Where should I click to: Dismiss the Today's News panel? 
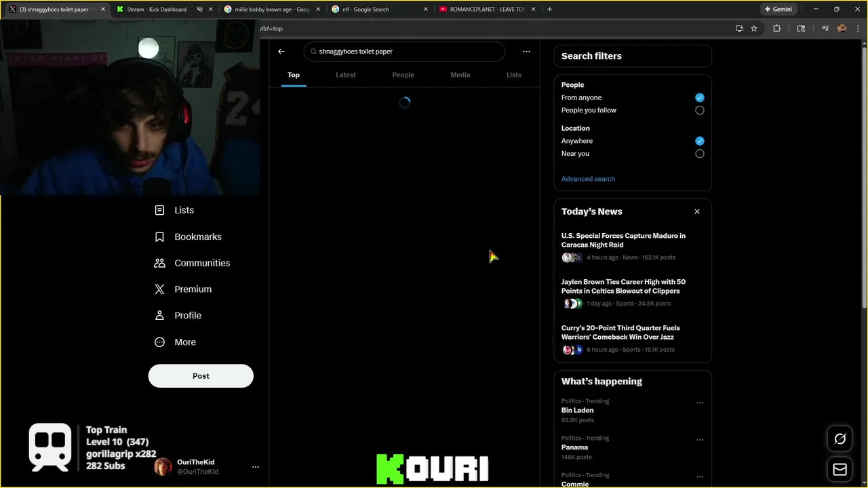pos(697,211)
